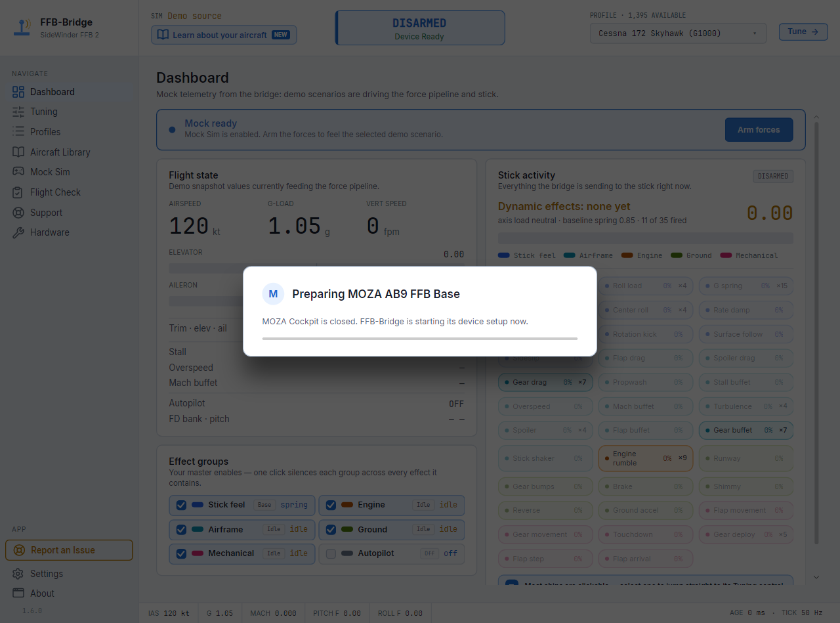
Task: Click AGE 0 ms in the status bar
Action: tap(747, 612)
